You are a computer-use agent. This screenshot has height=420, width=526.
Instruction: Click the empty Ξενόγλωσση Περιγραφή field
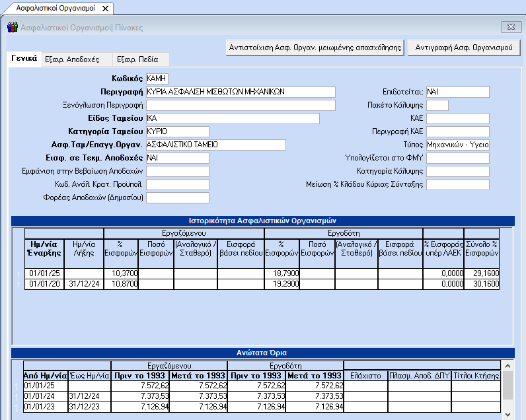[x=241, y=105]
